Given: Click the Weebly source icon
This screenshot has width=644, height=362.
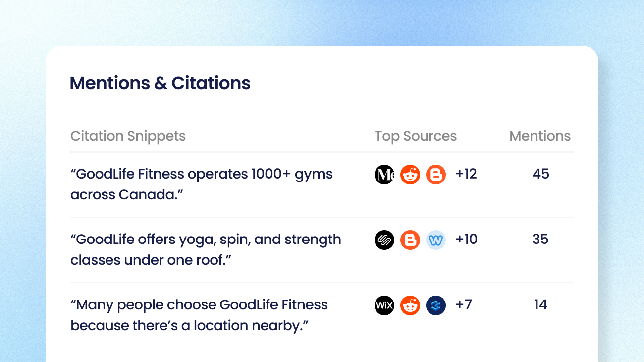Looking at the screenshot, I should pyautogui.click(x=436, y=240).
